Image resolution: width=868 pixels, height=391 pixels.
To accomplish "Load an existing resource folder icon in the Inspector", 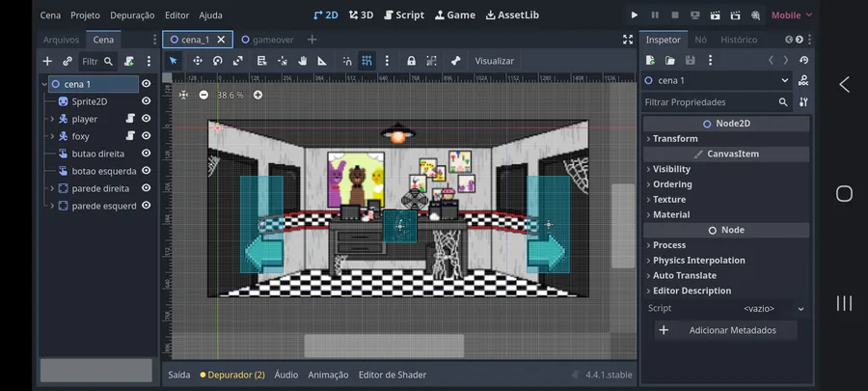I will point(670,61).
